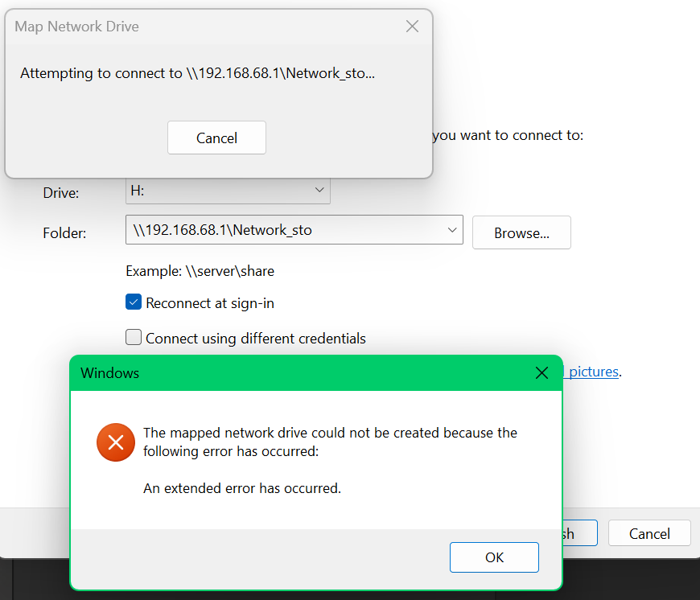Click the X on the Windows error dialog
Image resolution: width=700 pixels, height=600 pixels.
point(541,372)
